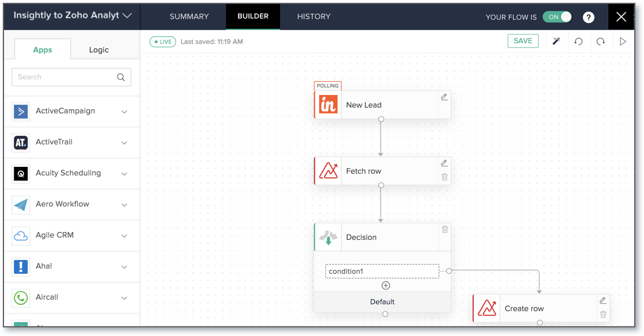Click the Last saved: 11:19 AM text
Image resolution: width=644 pixels, height=336 pixels.
point(212,41)
